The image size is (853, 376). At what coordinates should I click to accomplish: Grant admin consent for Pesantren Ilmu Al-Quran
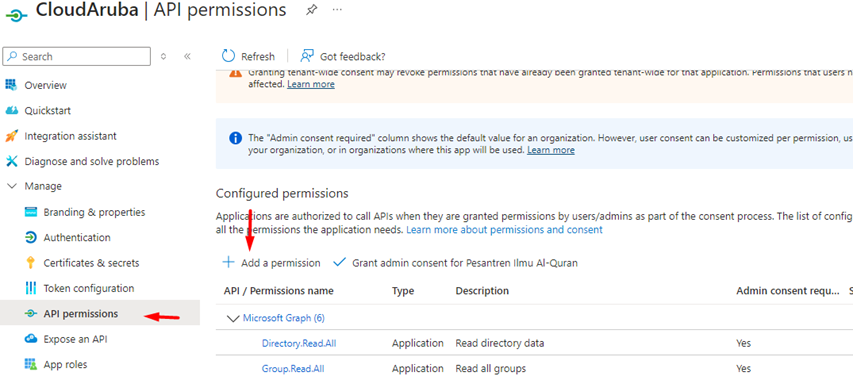tap(456, 263)
